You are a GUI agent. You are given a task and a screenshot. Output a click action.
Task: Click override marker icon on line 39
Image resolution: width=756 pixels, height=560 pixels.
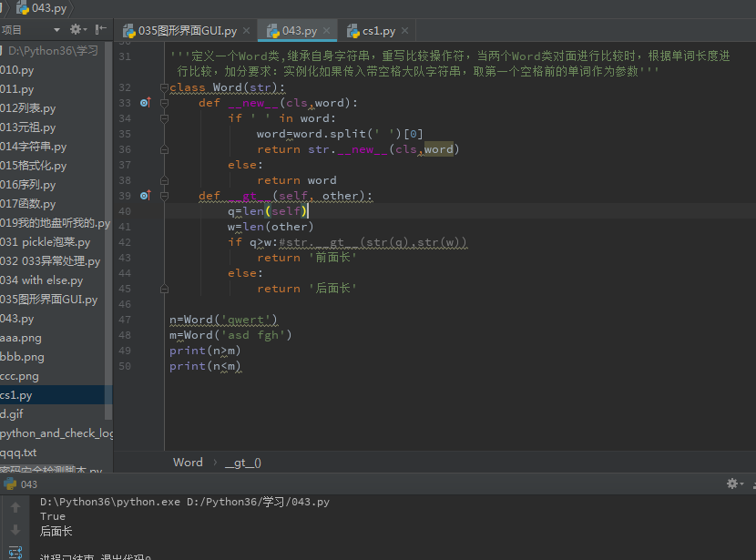pyautogui.click(x=145, y=196)
